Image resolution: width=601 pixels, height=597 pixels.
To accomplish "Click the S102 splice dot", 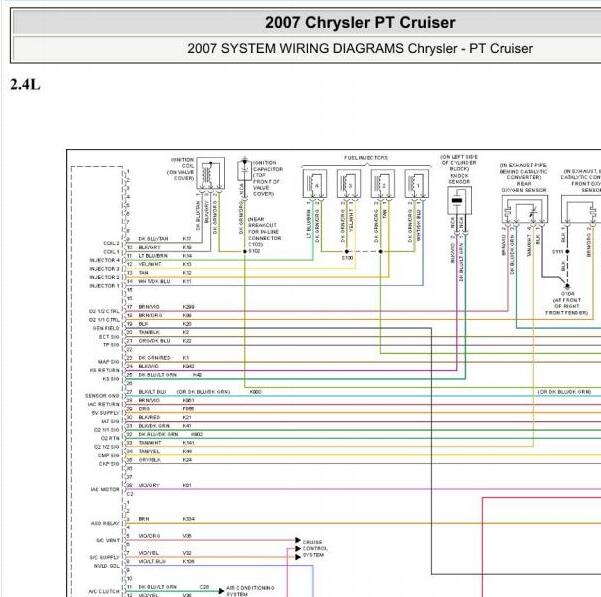I will coord(245,251).
